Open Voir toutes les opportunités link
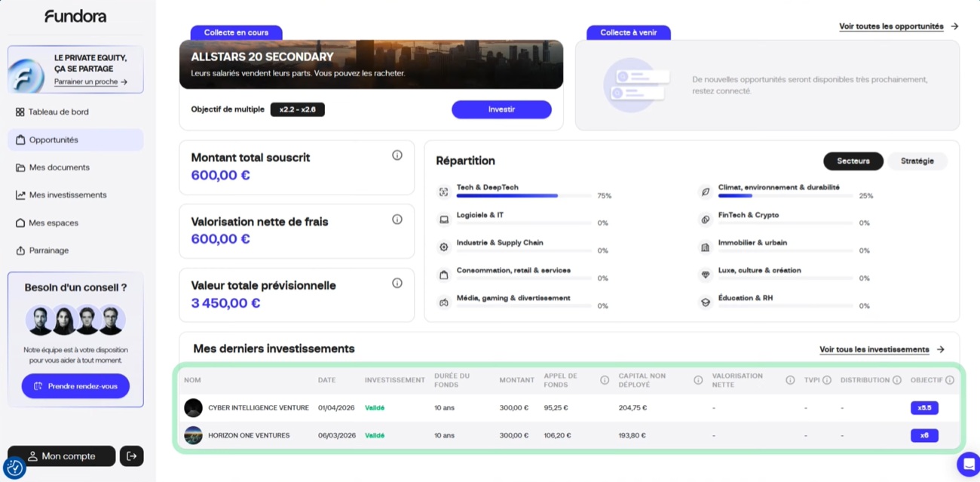The image size is (980, 482). pyautogui.click(x=899, y=26)
